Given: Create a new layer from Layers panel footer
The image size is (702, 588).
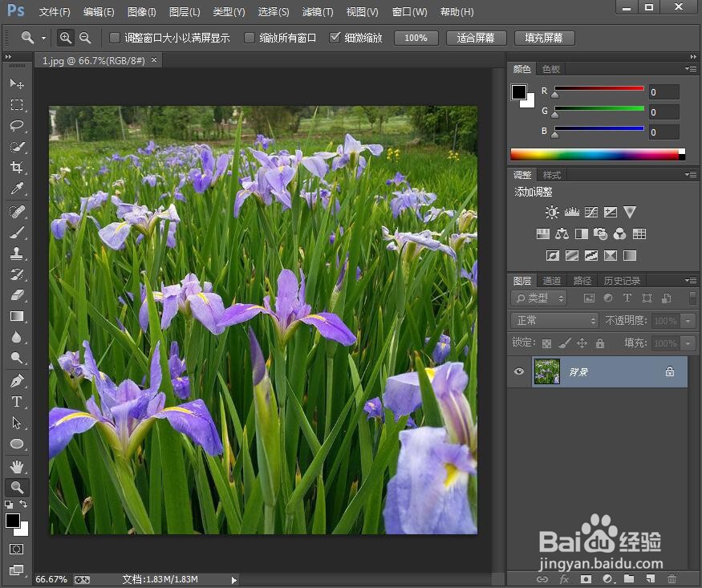Looking at the screenshot, I should pos(650,578).
